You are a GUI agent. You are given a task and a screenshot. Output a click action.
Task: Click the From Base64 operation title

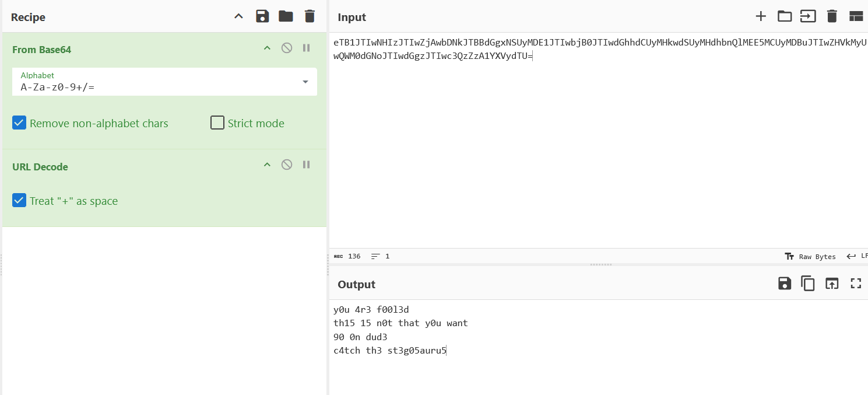pyautogui.click(x=42, y=50)
